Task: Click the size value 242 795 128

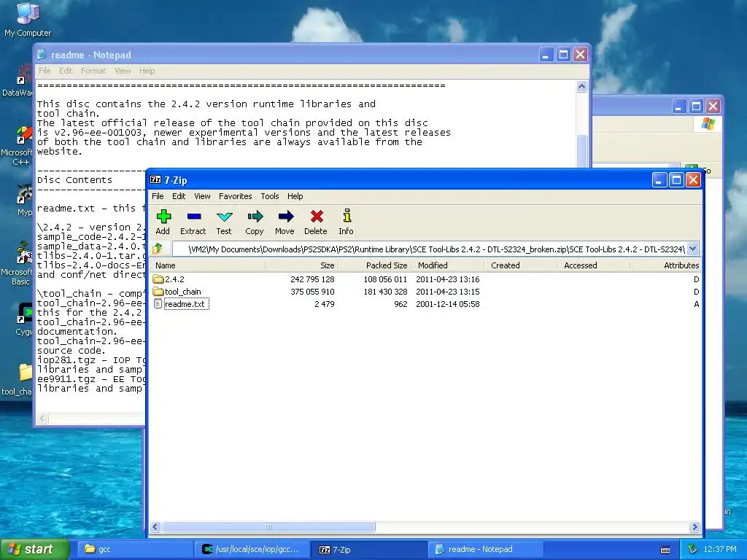Action: [312, 279]
